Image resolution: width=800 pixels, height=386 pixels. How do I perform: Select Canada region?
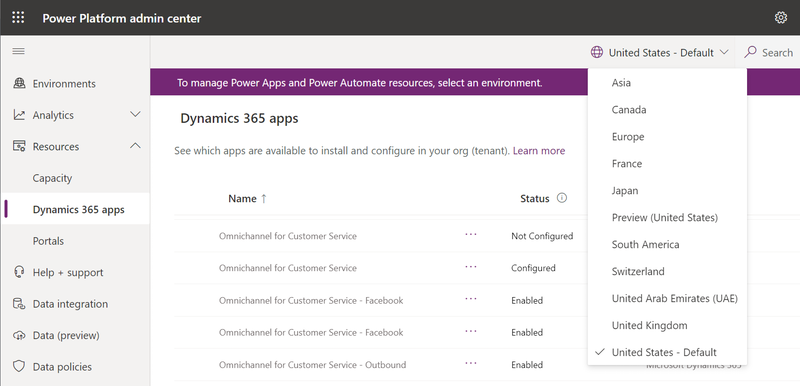pyautogui.click(x=667, y=110)
